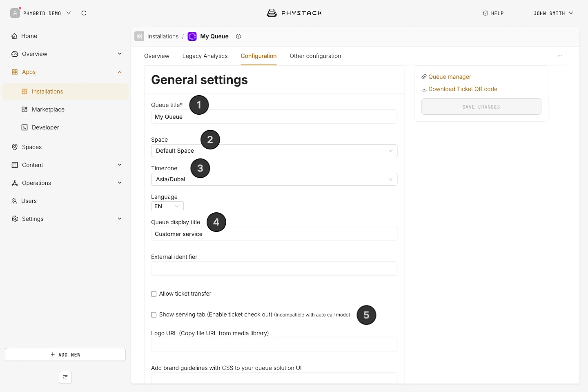Click the Operations icon in sidebar
Screen dimensions: 588x392
[x=15, y=183]
